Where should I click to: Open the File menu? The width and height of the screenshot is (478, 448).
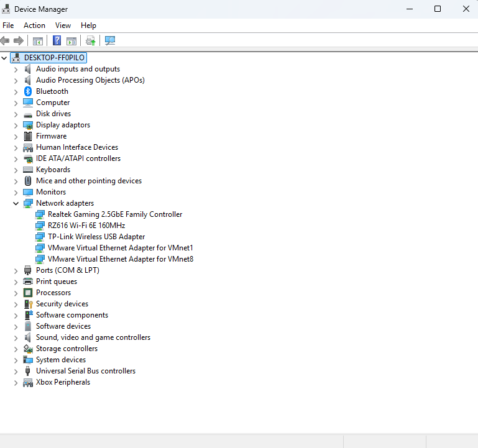8,25
